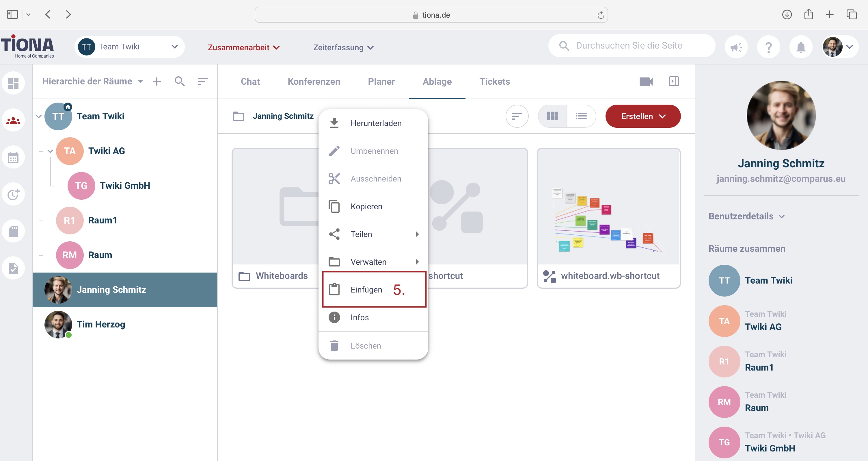The image size is (868, 461).
Task: Open Hierarchie der Räume dropdown
Action: [93, 81]
